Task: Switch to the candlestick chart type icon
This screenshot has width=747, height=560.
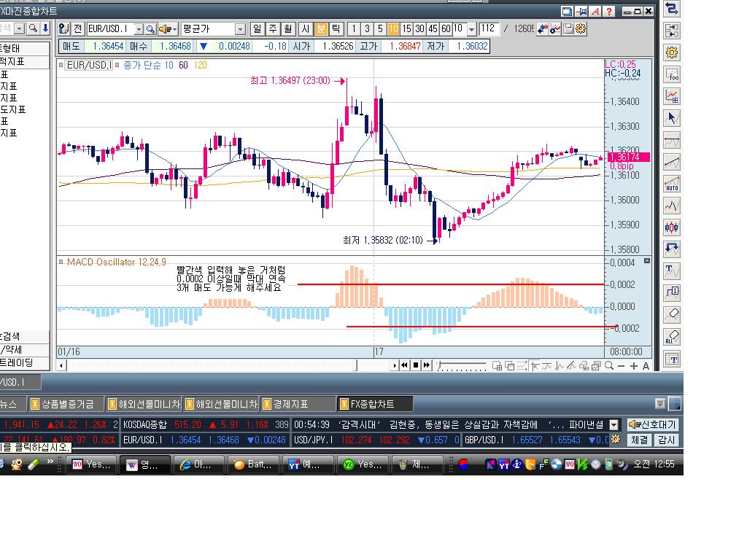Action: pyautogui.click(x=672, y=227)
